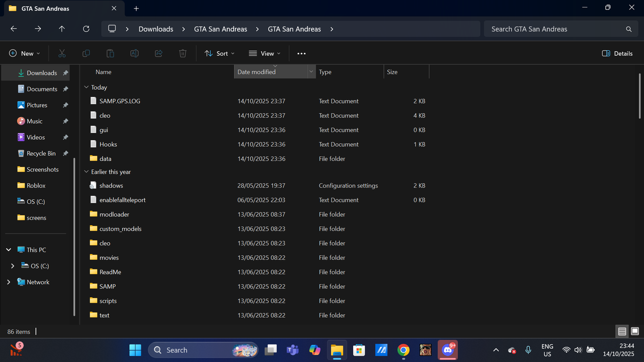Open Pictures in the navigation pane

tap(36, 105)
